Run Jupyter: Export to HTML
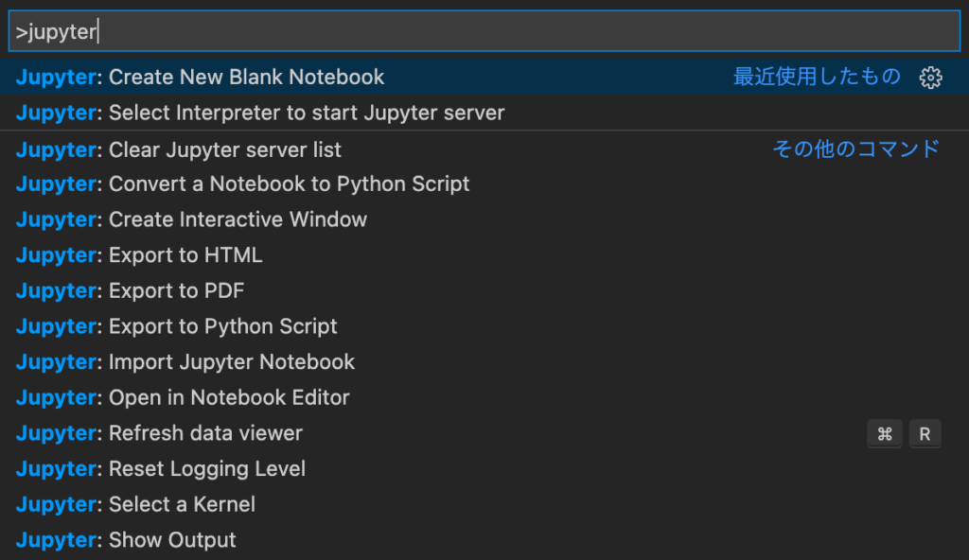Image resolution: width=969 pixels, height=560 pixels. pyautogui.click(x=484, y=255)
